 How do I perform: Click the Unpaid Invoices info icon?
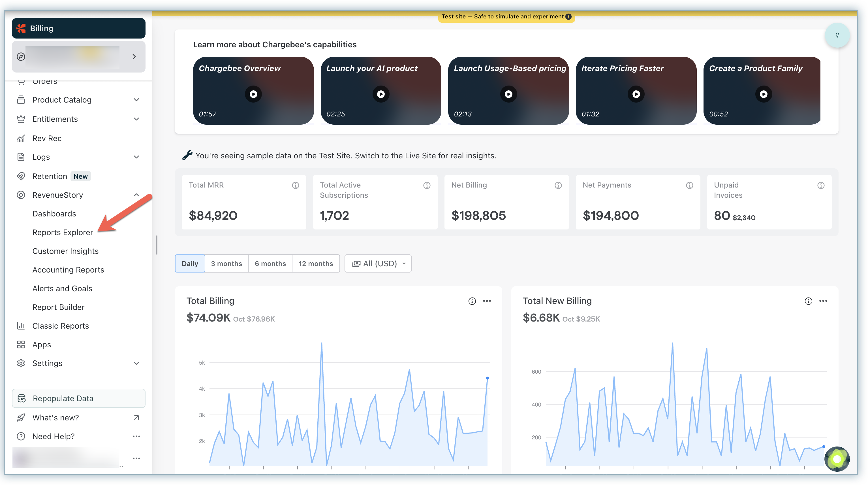point(821,185)
